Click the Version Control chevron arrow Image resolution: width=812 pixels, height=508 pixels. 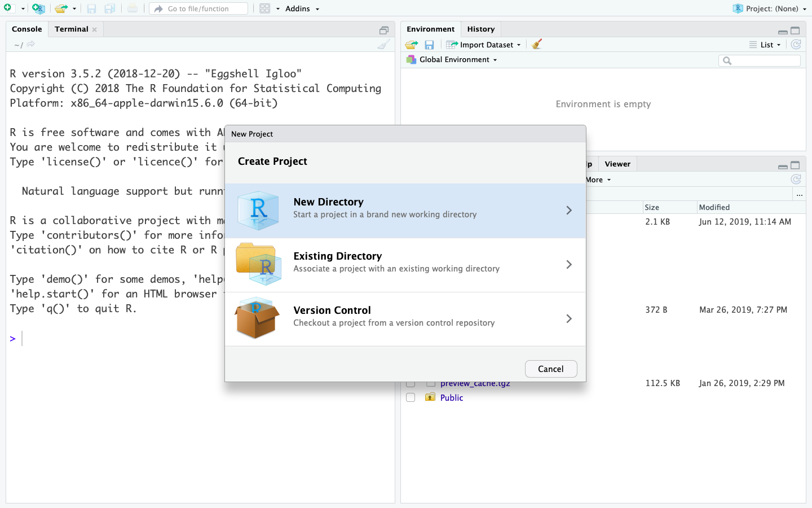click(569, 319)
